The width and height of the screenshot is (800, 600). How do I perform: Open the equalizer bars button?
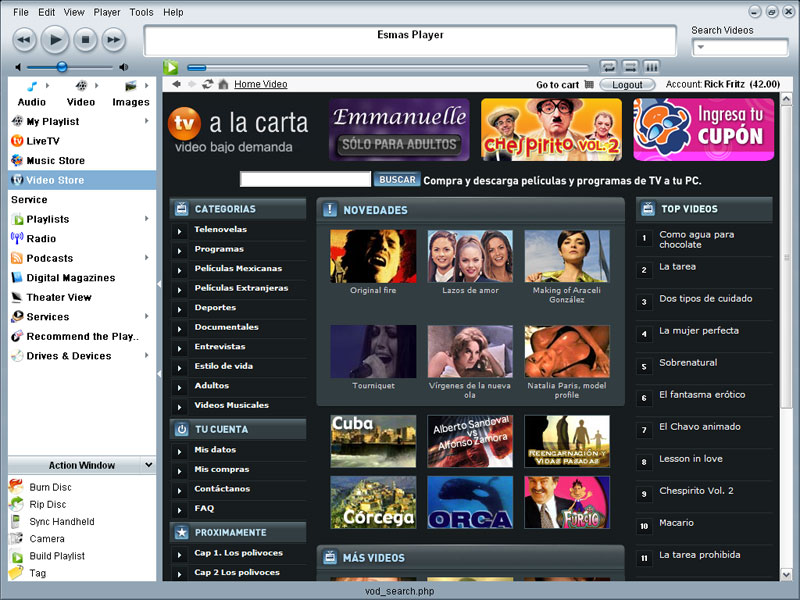(651, 67)
